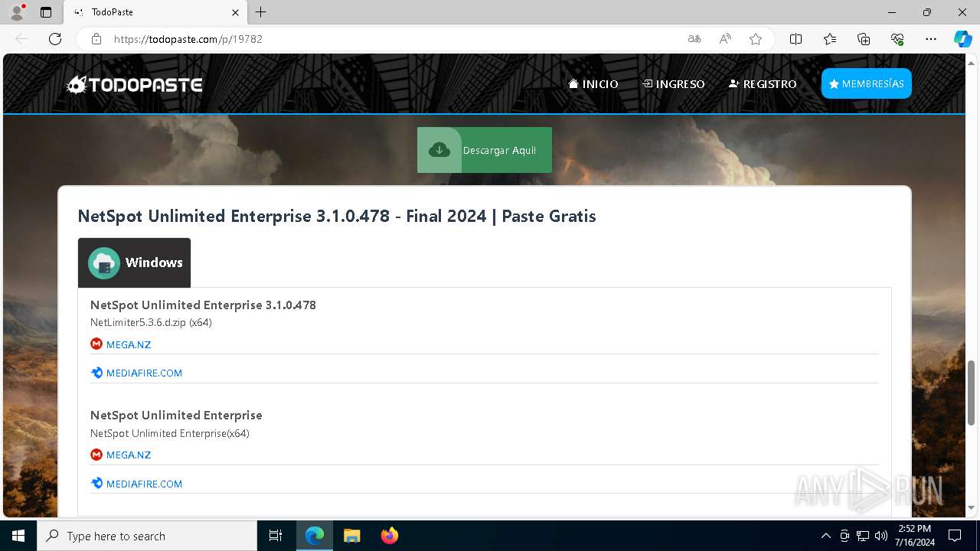Image resolution: width=980 pixels, height=551 pixels.
Task: Click the NetLimiter5.3.6.d.zip (x64) text
Action: pos(151,322)
